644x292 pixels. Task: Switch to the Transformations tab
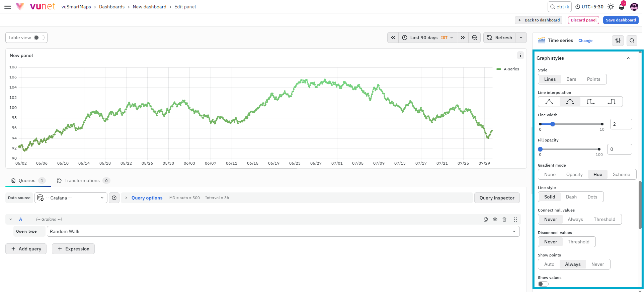click(x=83, y=180)
